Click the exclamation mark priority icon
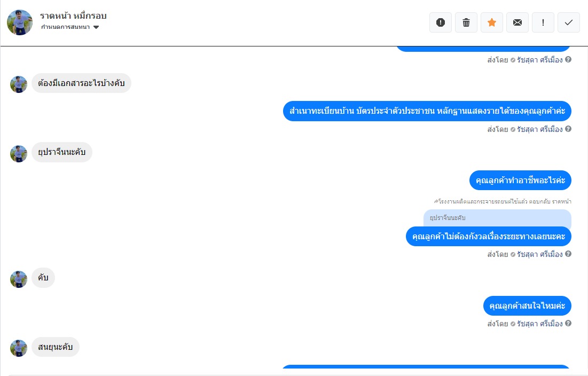The image size is (588, 376). point(543,22)
